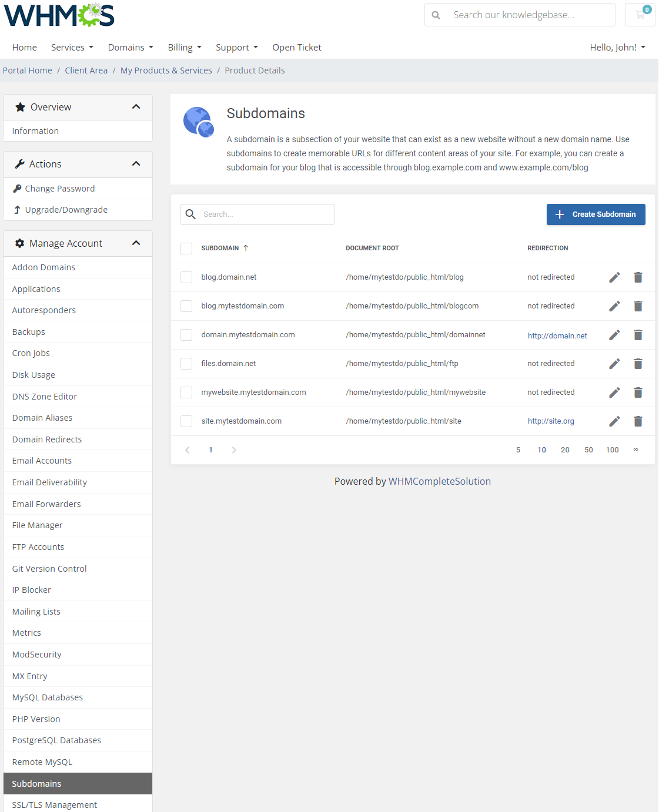This screenshot has height=812, width=659.
Task: Edit mywebsite.mytestdomain.com with pencil icon
Action: click(x=614, y=392)
